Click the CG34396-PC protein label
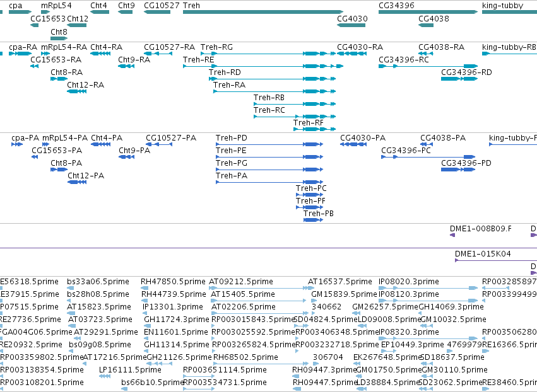 click(406, 151)
